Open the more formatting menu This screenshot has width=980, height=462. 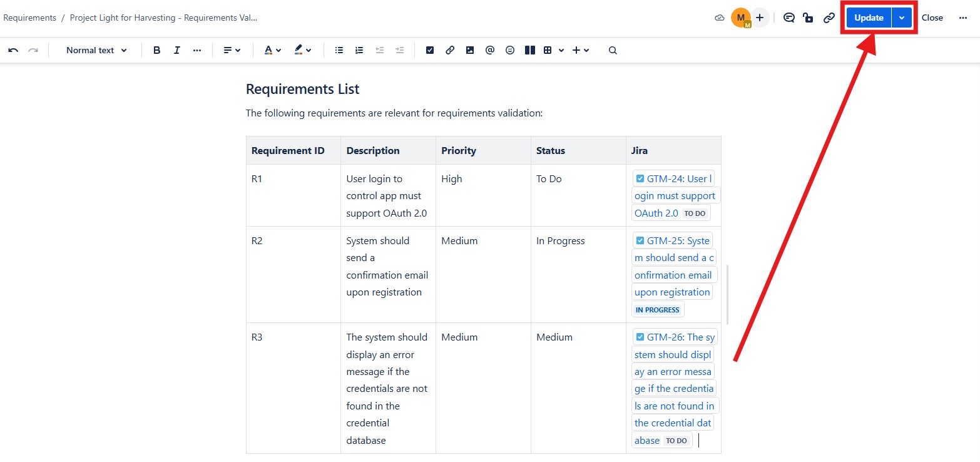coord(197,50)
